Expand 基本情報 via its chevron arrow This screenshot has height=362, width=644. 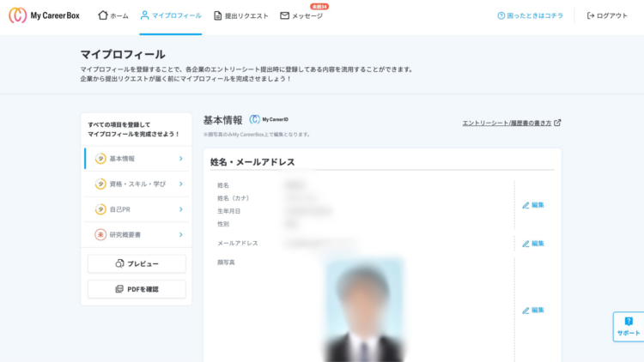tap(180, 159)
